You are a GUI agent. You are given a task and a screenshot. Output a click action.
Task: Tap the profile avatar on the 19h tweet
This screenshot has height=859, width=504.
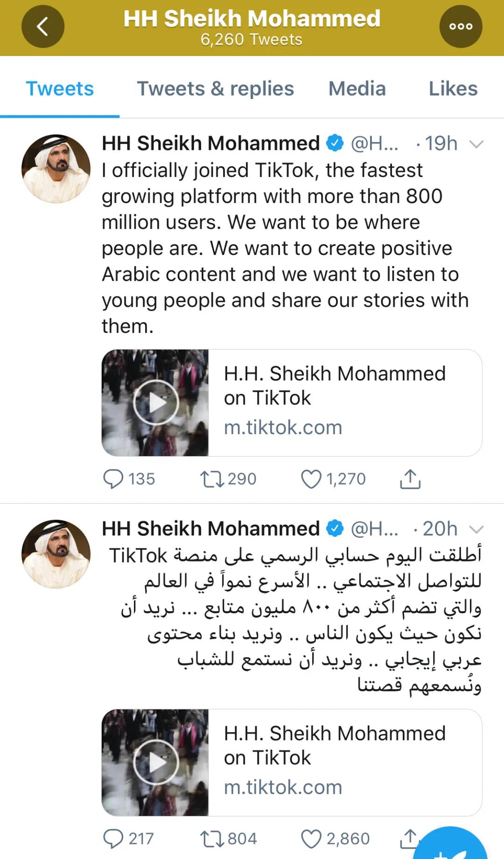[56, 169]
